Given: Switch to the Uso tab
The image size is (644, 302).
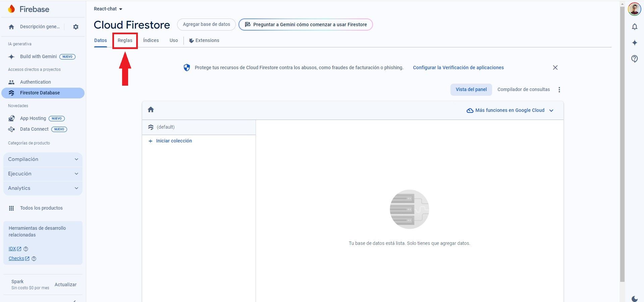Looking at the screenshot, I should [x=174, y=40].
